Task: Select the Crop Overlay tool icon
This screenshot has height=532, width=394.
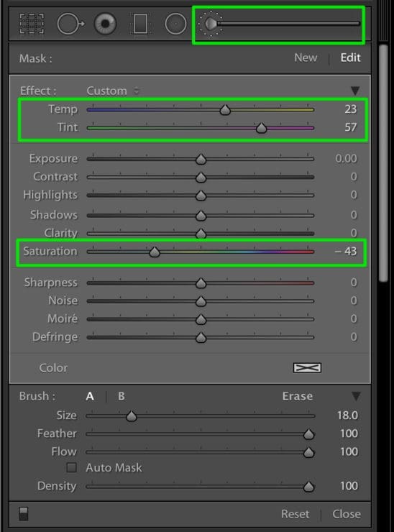Action: coord(32,24)
